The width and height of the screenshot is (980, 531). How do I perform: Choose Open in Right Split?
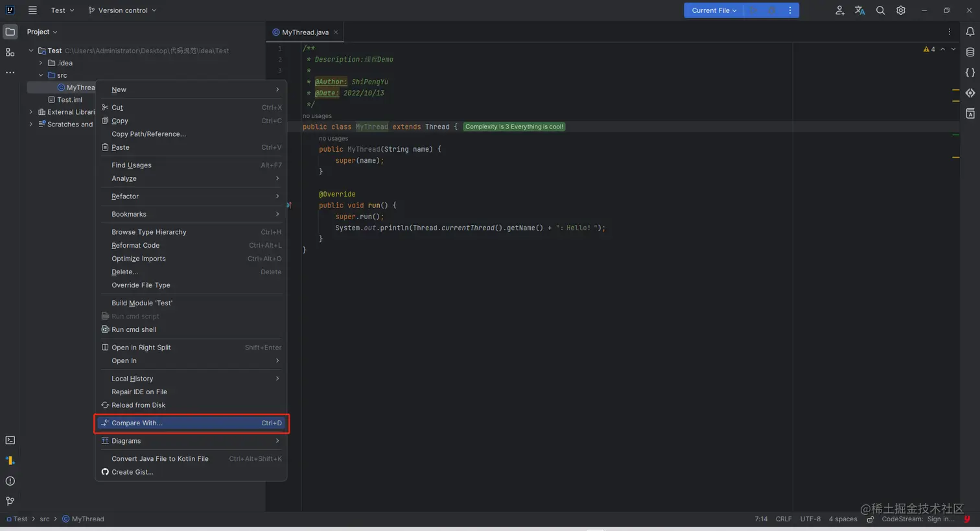(191, 348)
